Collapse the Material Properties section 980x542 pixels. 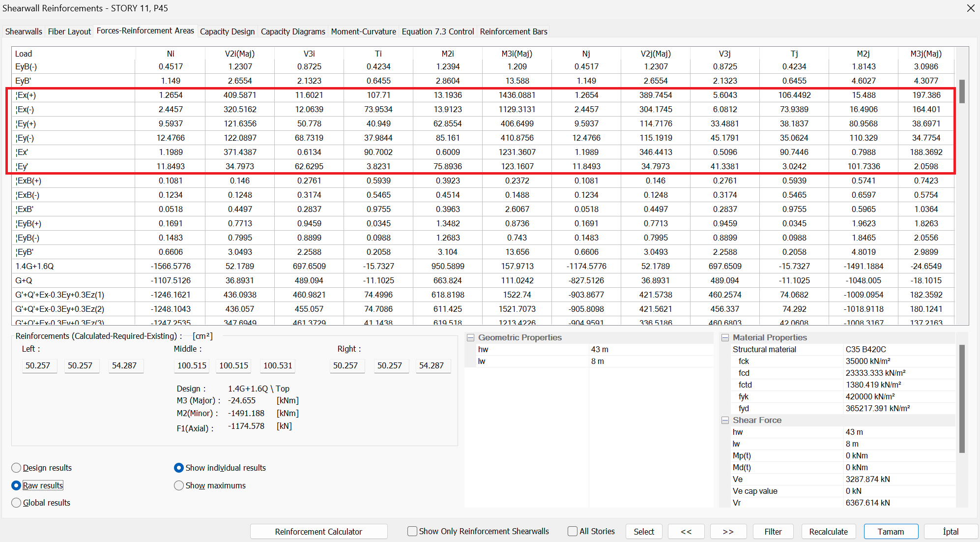tap(725, 337)
